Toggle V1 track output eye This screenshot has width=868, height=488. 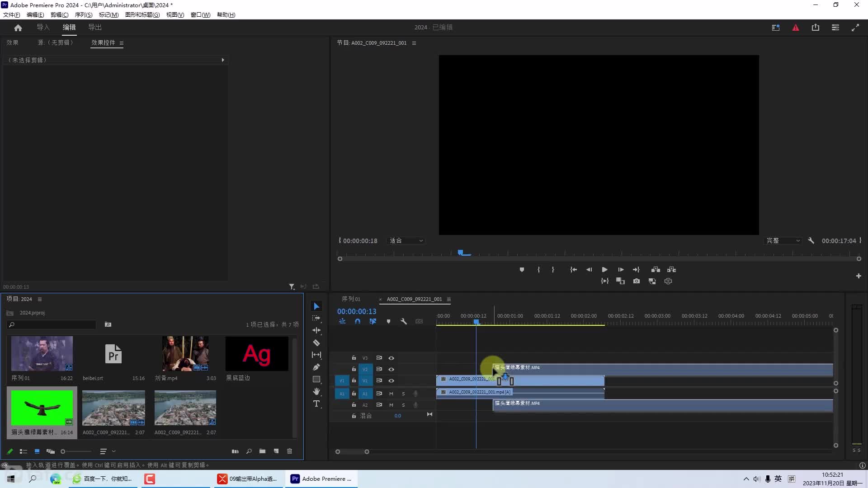point(392,380)
